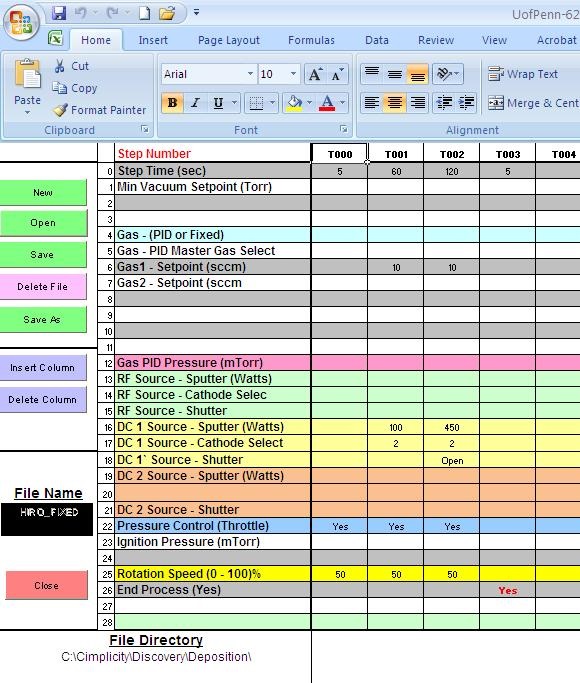The height and width of the screenshot is (683, 580).
Task: Click the Fill Color paint bucket swatch
Action: click(x=294, y=103)
